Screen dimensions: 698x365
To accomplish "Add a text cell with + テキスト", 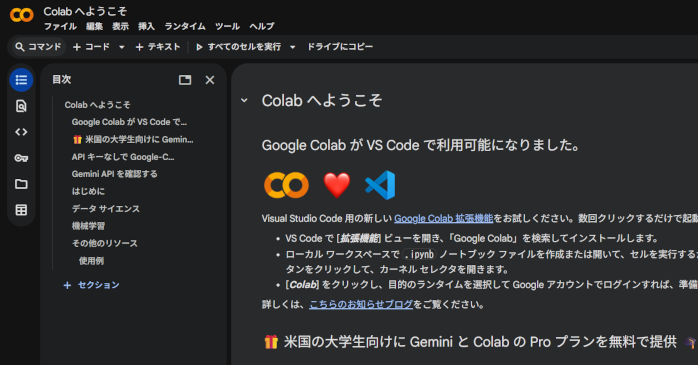I will (x=158, y=47).
